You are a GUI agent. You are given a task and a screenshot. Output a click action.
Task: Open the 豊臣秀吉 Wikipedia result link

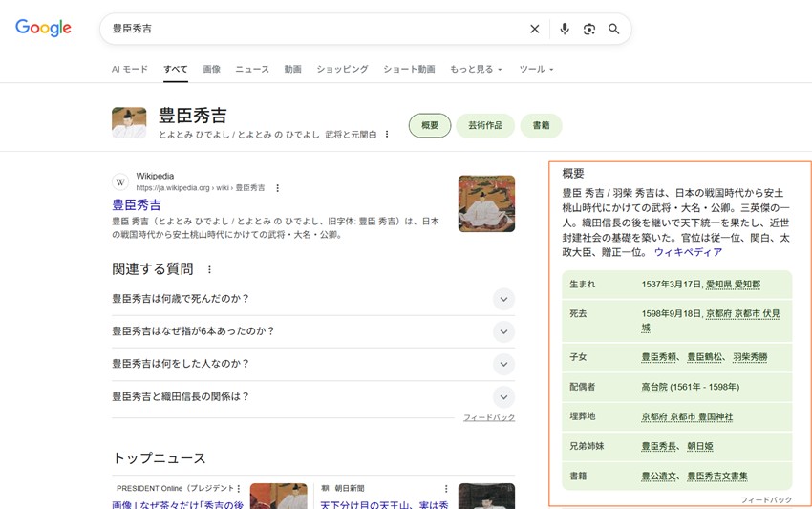pos(137,204)
